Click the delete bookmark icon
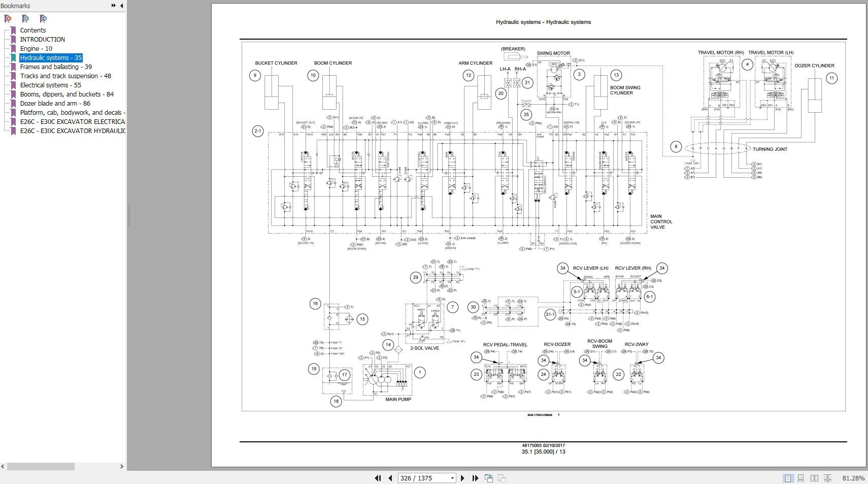The image size is (868, 484). 8,19
